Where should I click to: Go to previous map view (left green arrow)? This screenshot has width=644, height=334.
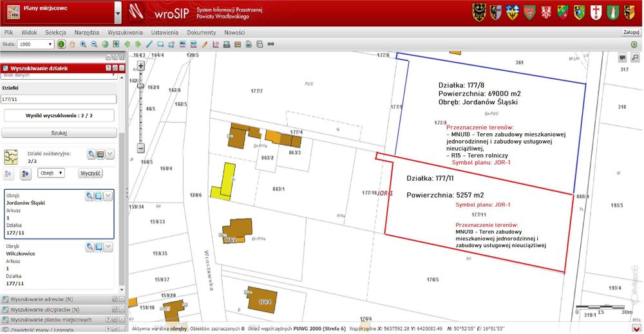(x=128, y=44)
